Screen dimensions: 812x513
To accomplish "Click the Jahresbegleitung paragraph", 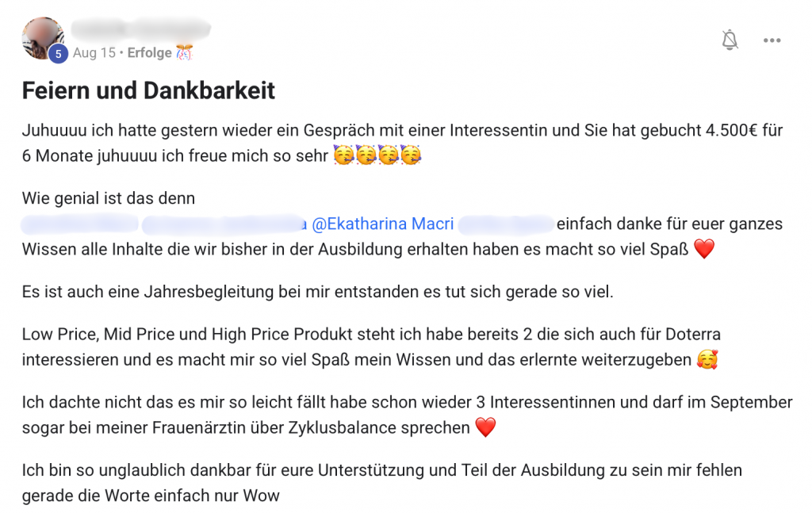I will coord(317,292).
